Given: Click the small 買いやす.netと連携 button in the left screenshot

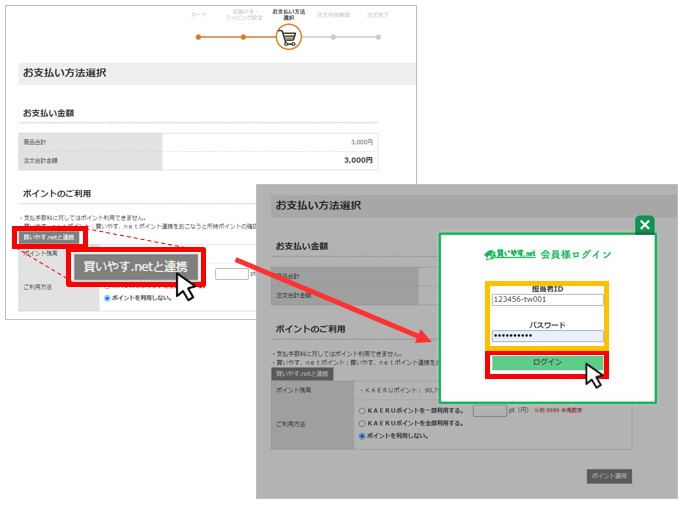Looking at the screenshot, I should click(49, 237).
